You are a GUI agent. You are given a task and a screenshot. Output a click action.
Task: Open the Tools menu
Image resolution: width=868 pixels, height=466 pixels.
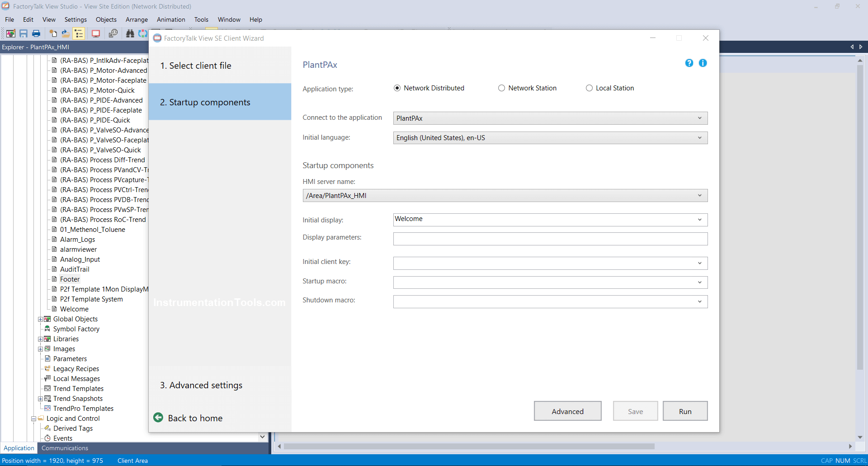[201, 19]
